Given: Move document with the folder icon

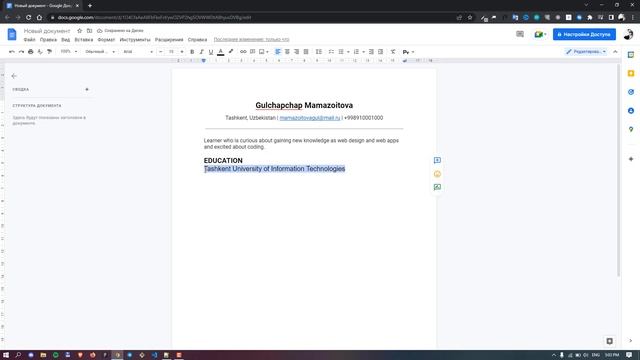Looking at the screenshot, I should pos(89,31).
